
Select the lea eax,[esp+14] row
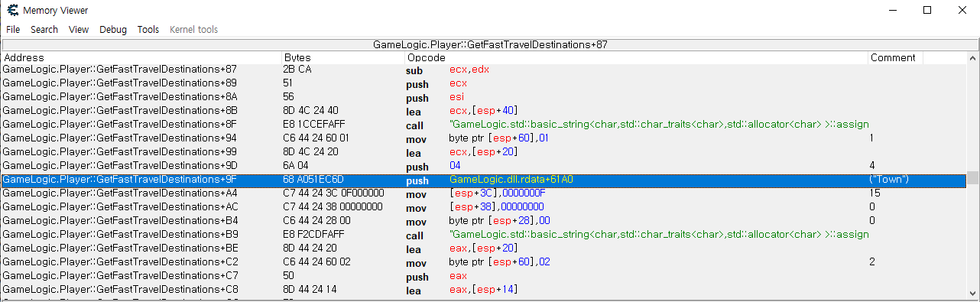pos(484,290)
